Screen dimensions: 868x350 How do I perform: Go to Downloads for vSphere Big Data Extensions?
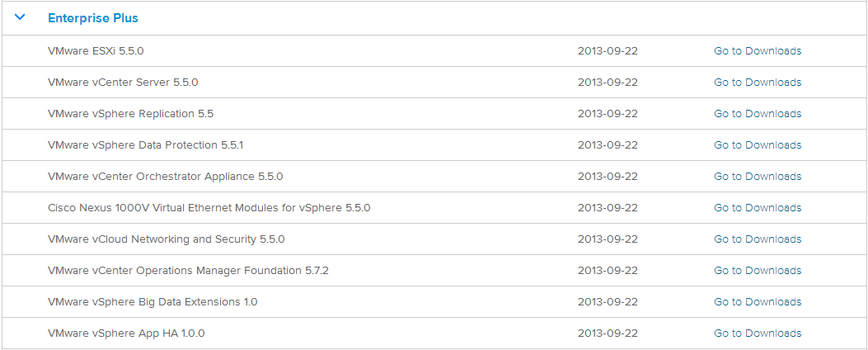[x=757, y=302]
